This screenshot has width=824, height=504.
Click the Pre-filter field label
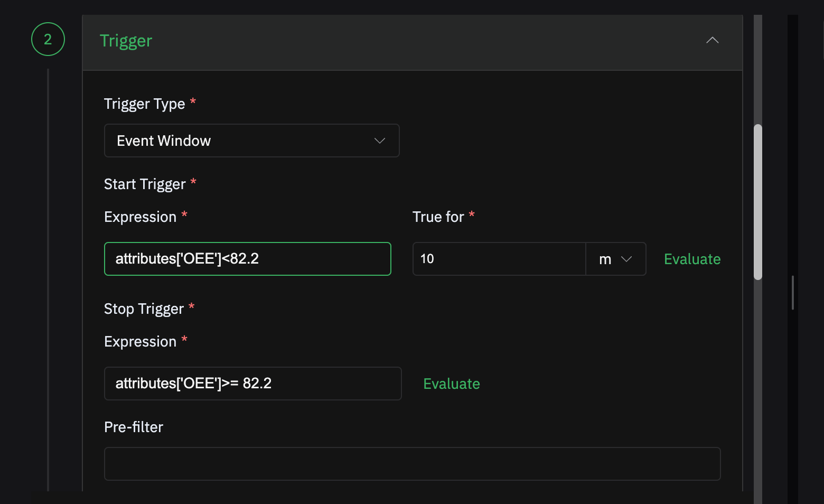click(x=134, y=427)
